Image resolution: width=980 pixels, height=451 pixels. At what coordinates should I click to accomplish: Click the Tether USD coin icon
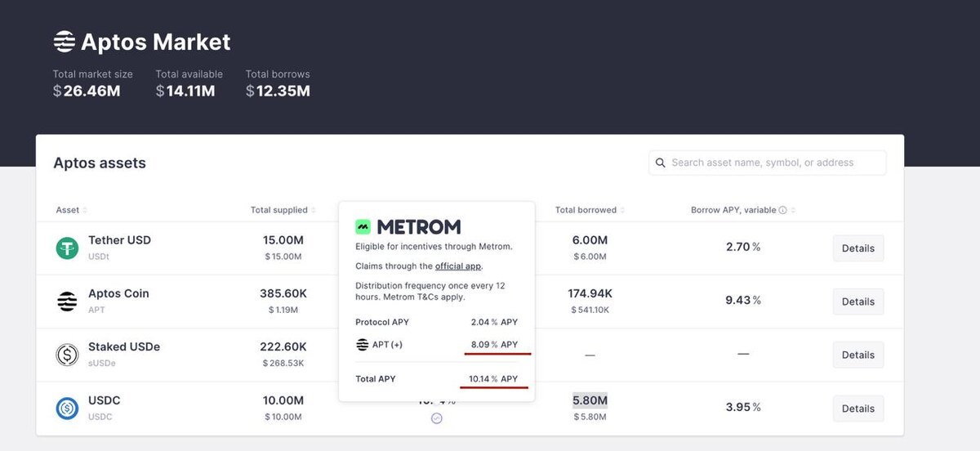(67, 248)
